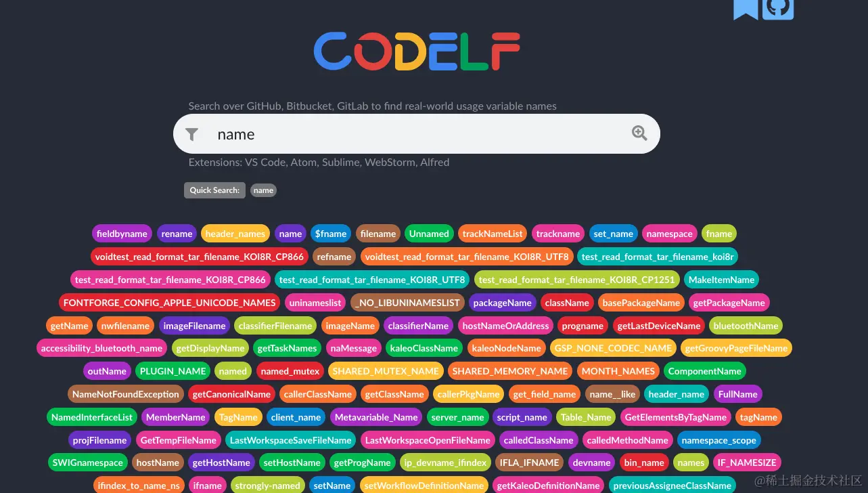Pick the "rename" variable tag
The height and width of the screenshot is (493, 868).
(x=177, y=234)
